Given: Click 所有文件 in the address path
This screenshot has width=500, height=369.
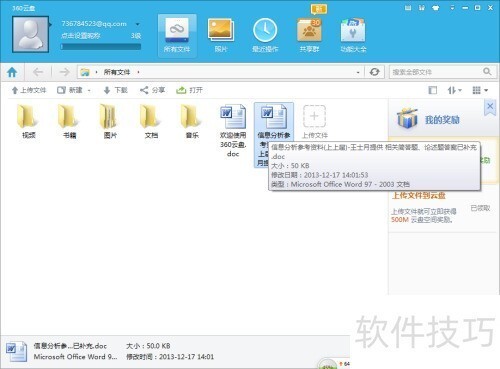Looking at the screenshot, I should pyautogui.click(x=117, y=72).
